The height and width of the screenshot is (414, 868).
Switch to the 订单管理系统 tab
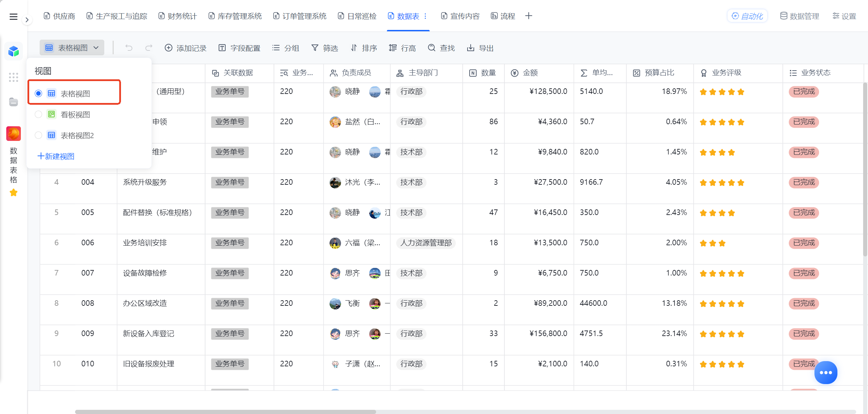[300, 16]
